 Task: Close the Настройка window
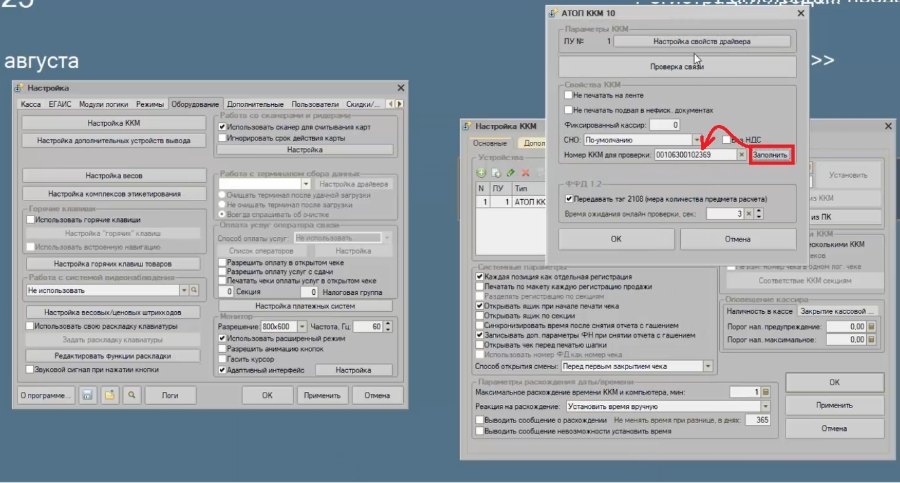pos(401,88)
